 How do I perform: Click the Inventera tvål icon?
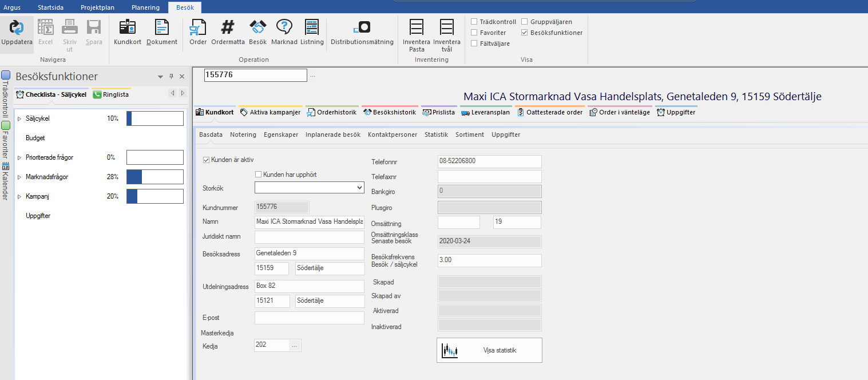pyautogui.click(x=447, y=27)
